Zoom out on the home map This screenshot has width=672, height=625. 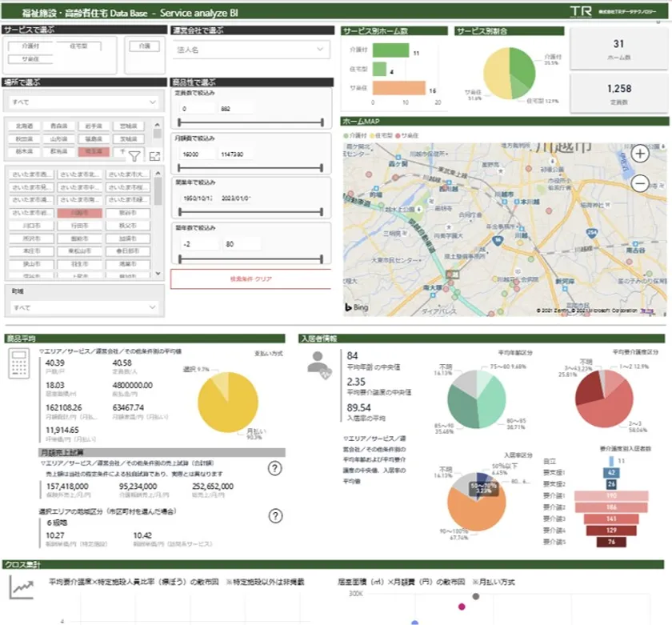(x=640, y=184)
